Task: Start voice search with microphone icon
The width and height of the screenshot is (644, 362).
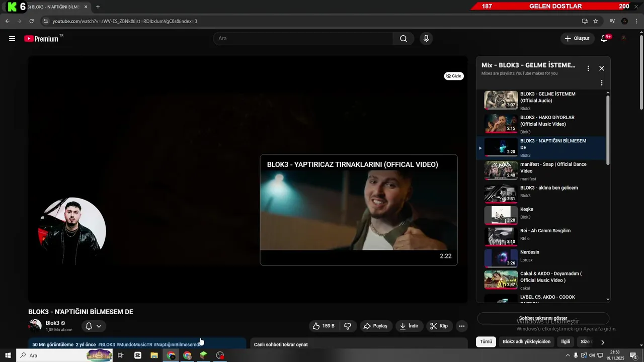Action: tap(426, 39)
